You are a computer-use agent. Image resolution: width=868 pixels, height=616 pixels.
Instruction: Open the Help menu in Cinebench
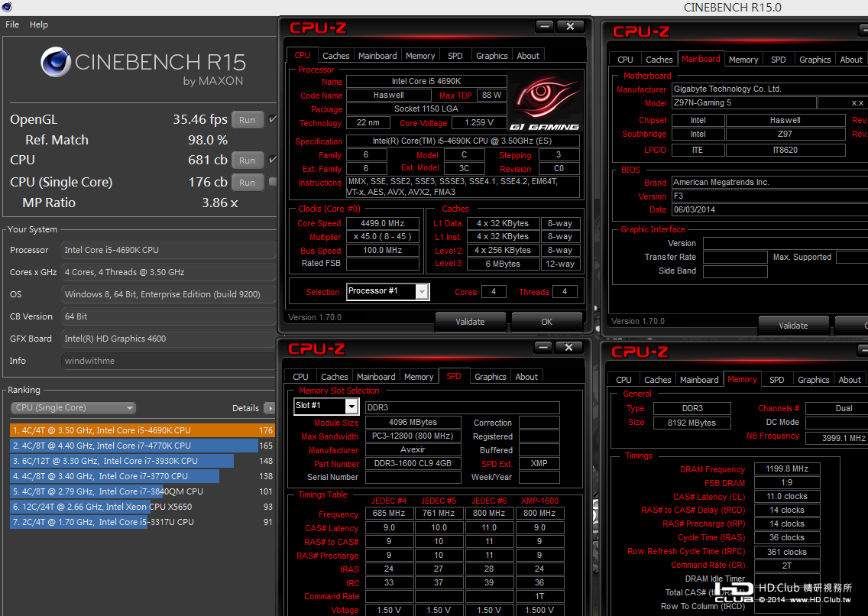39,24
